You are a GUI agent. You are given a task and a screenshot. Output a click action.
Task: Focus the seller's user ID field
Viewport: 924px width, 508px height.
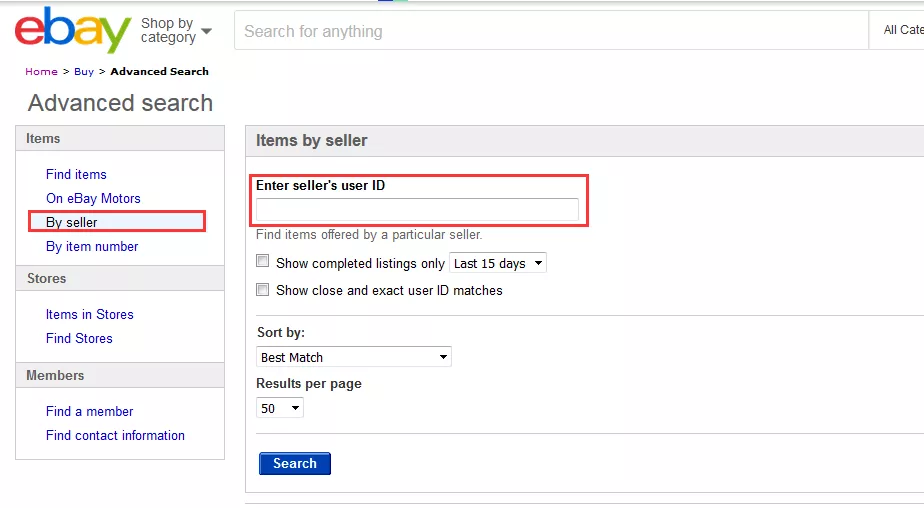417,210
